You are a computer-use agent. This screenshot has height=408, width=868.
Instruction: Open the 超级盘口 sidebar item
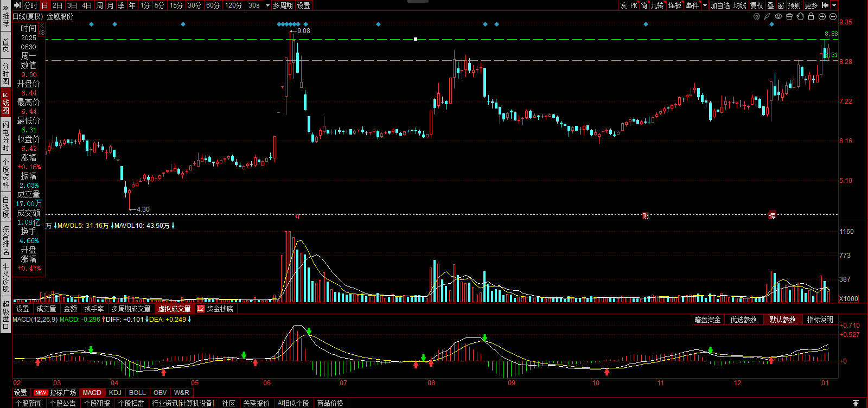coord(5,315)
